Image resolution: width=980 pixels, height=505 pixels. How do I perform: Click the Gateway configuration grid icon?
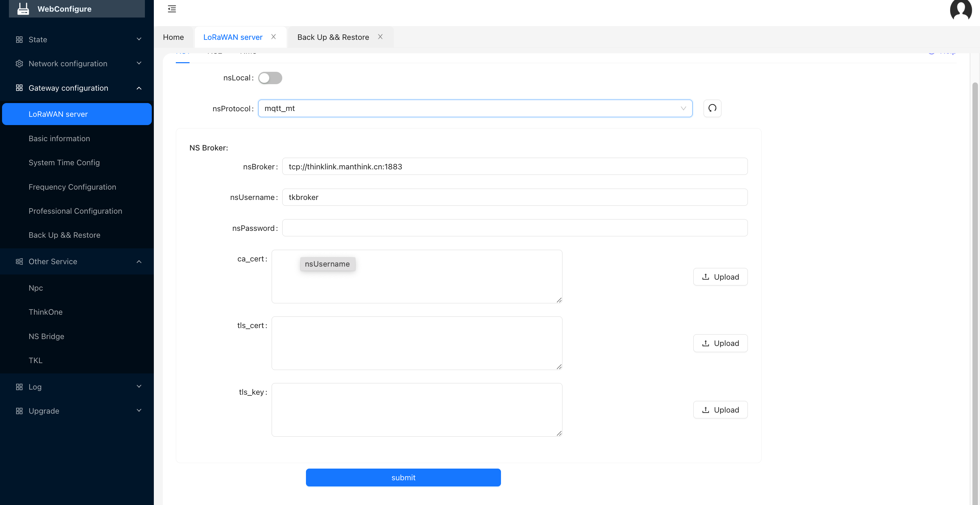pyautogui.click(x=19, y=88)
